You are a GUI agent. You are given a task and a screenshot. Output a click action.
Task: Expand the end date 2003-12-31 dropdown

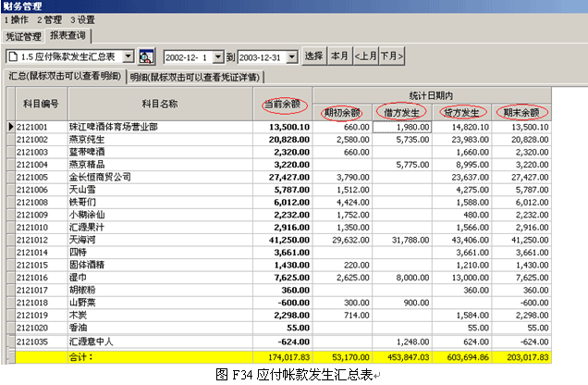[292, 57]
